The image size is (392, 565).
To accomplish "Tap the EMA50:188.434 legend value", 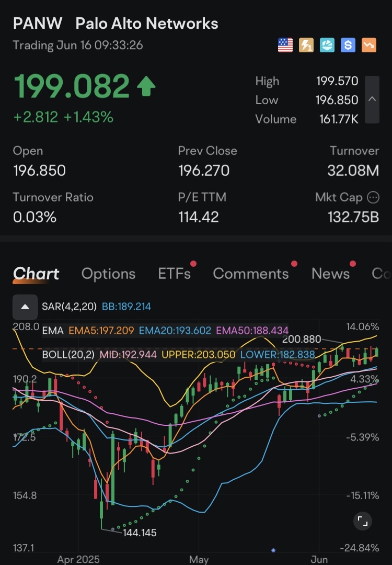I will click(252, 331).
